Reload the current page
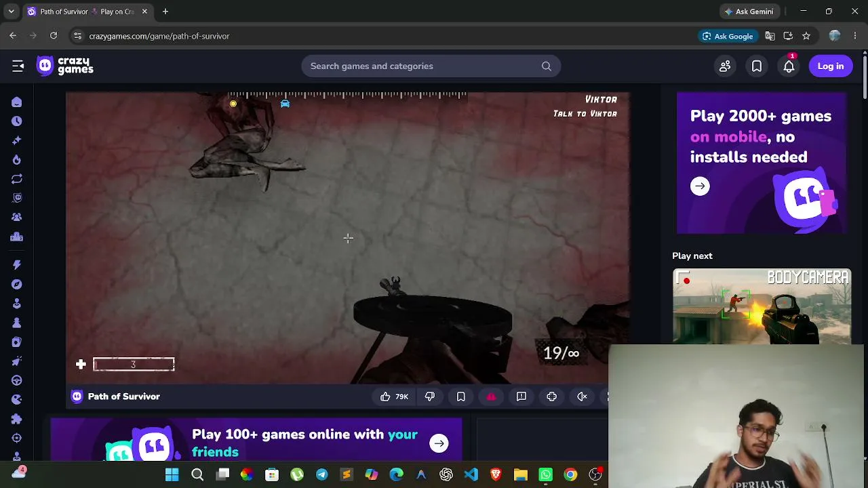The height and width of the screenshot is (488, 868). 54,36
